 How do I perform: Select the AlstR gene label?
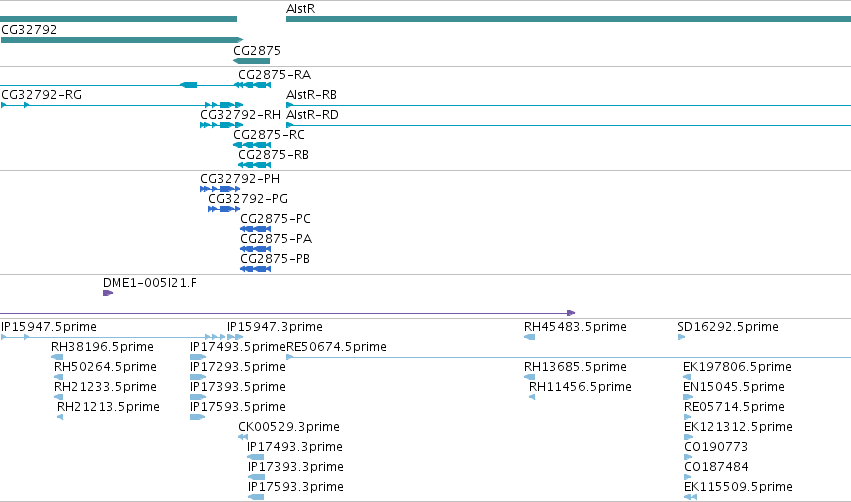[x=300, y=9]
